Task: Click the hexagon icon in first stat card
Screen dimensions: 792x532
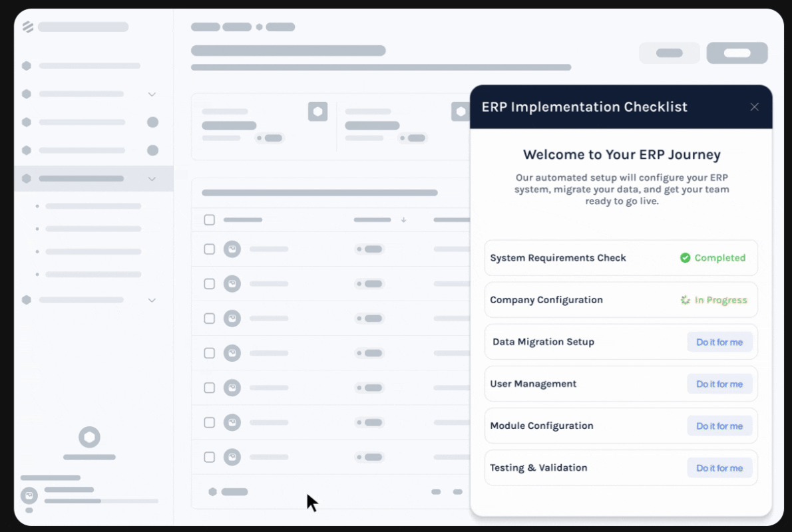Action: click(x=317, y=112)
